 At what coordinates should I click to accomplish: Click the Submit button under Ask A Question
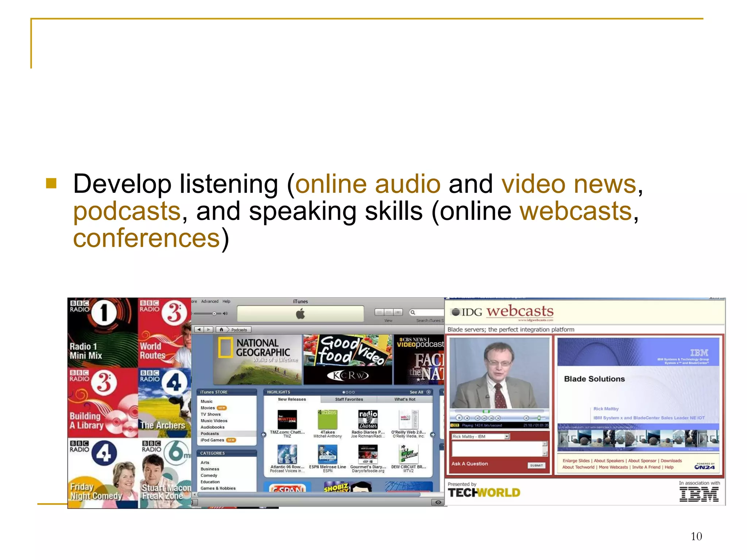tap(537, 466)
